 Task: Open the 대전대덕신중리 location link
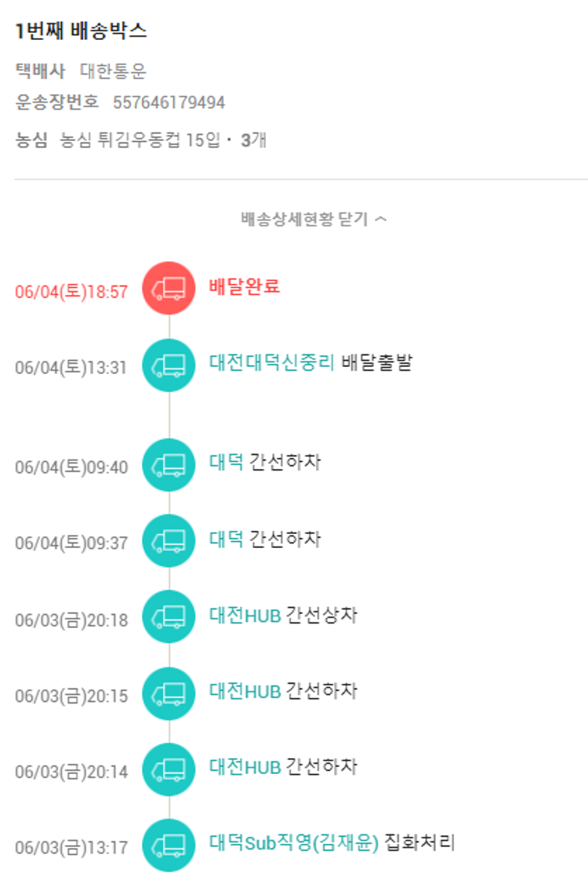pos(272,362)
